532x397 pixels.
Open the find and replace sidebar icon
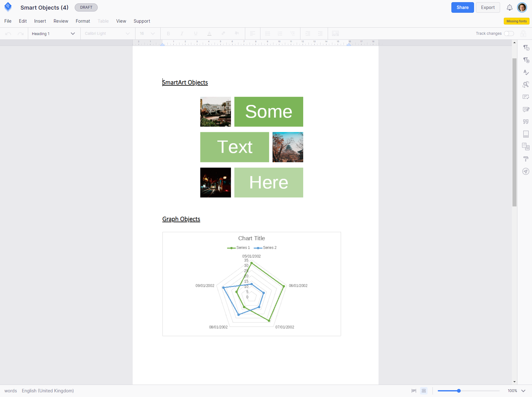pos(526,84)
